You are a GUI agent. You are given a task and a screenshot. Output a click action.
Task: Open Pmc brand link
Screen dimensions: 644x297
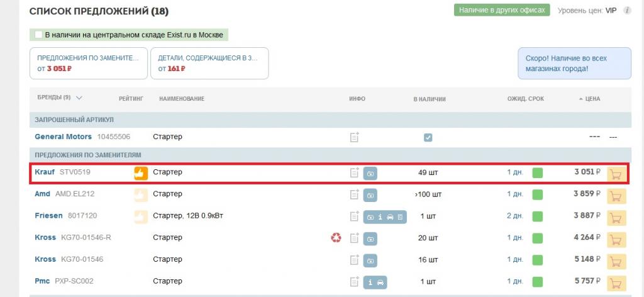pos(42,281)
